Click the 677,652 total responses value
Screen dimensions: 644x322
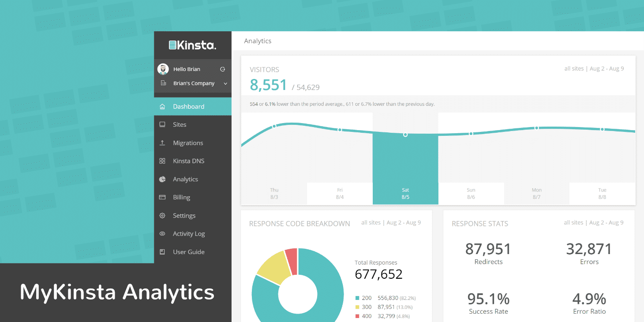pos(378,275)
